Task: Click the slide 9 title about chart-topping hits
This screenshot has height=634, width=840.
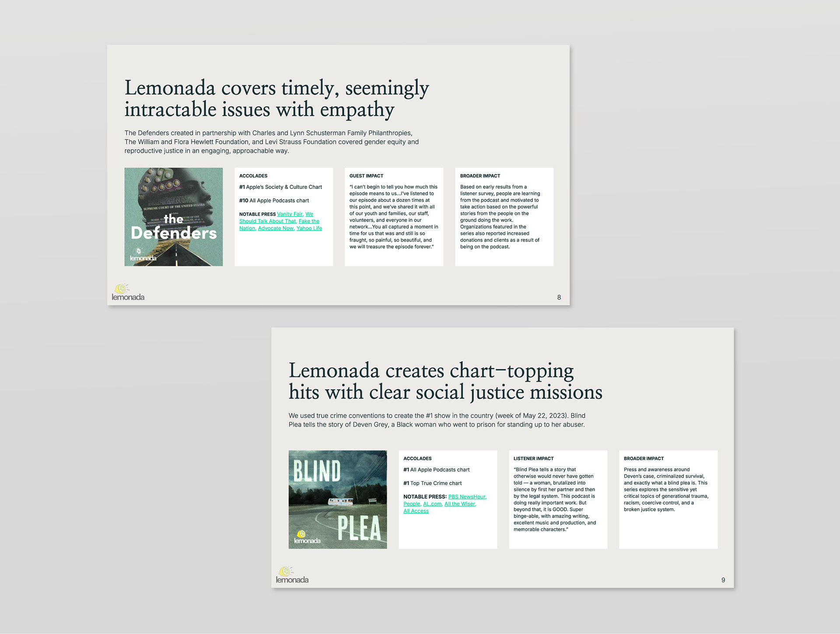Action: [x=445, y=381]
